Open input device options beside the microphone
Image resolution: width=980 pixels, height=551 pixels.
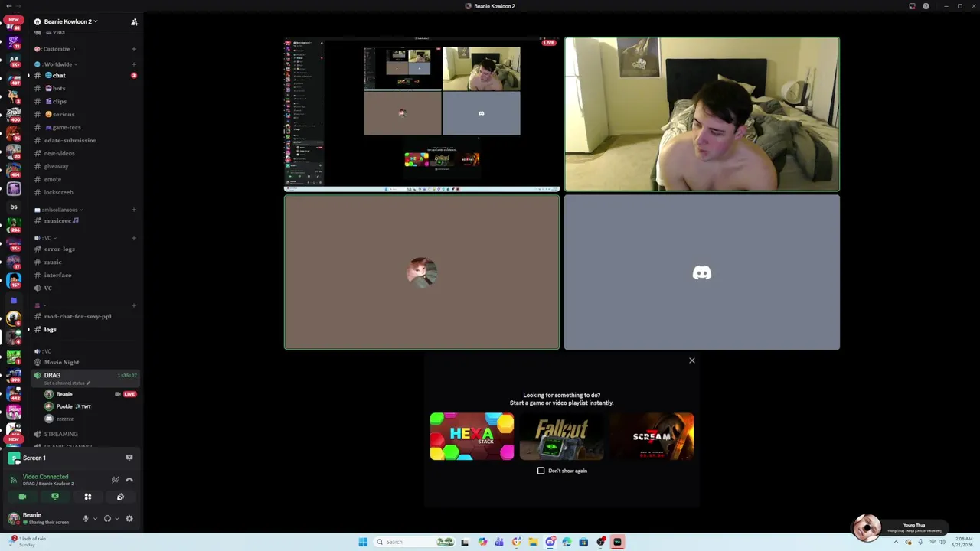pyautogui.click(x=95, y=518)
